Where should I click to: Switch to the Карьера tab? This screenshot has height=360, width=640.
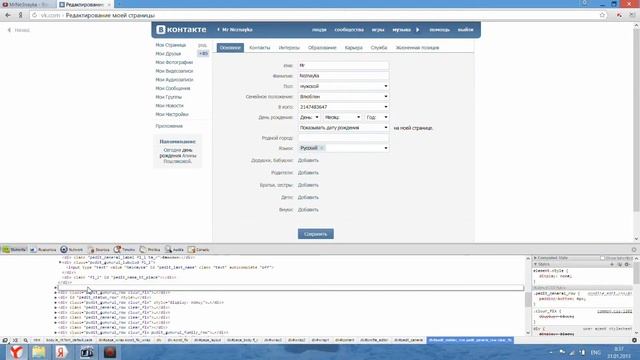click(353, 48)
